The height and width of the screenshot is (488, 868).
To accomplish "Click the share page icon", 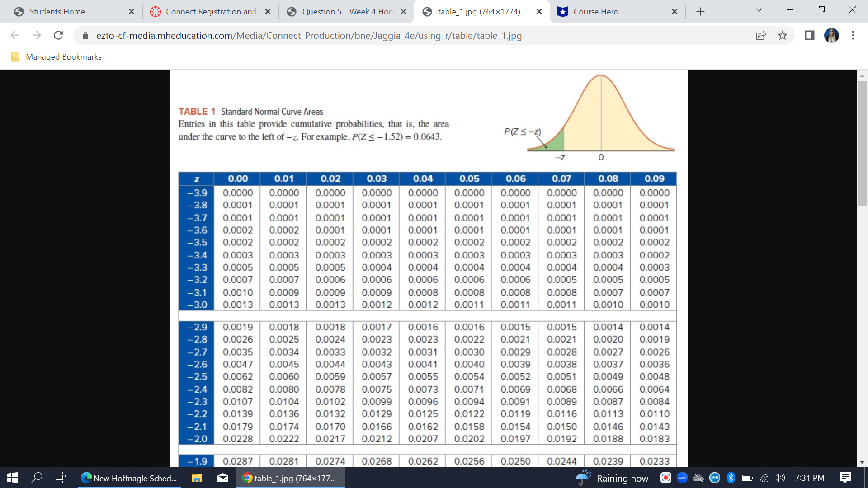I will pos(761,35).
